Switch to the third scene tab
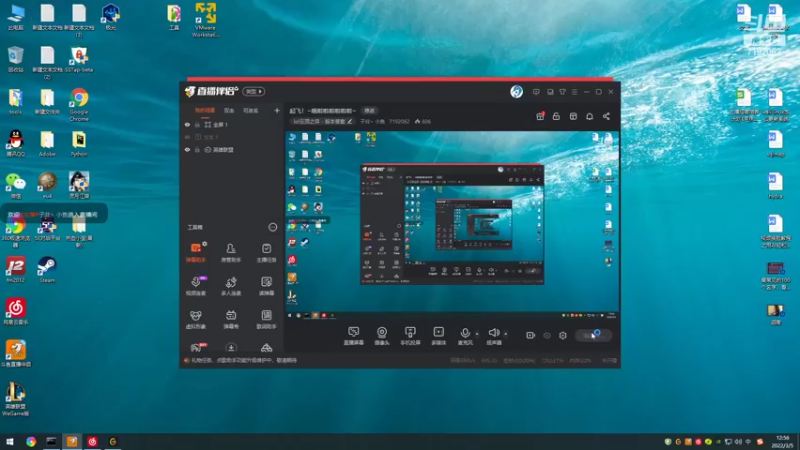Image resolution: width=800 pixels, height=450 pixels. point(250,110)
